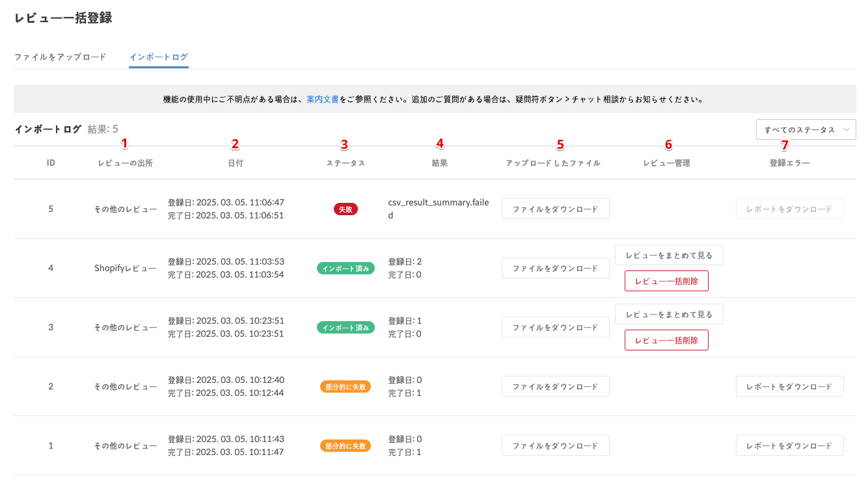Open the 案内文書 help link
Image resolution: width=868 pixels, height=485 pixels.
pos(322,100)
